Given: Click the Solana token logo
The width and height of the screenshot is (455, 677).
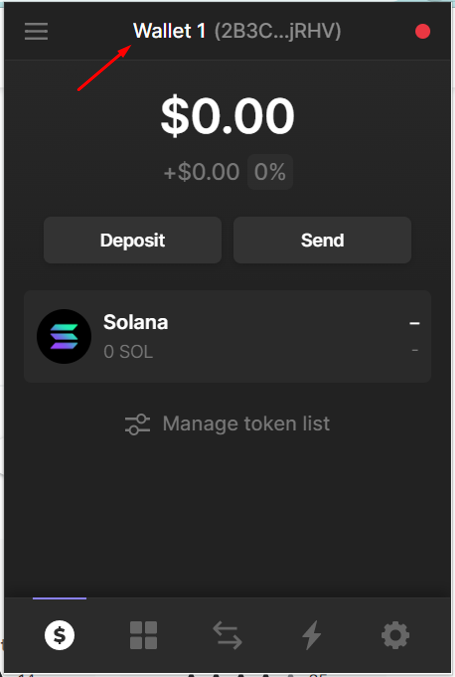Looking at the screenshot, I should click(x=64, y=336).
